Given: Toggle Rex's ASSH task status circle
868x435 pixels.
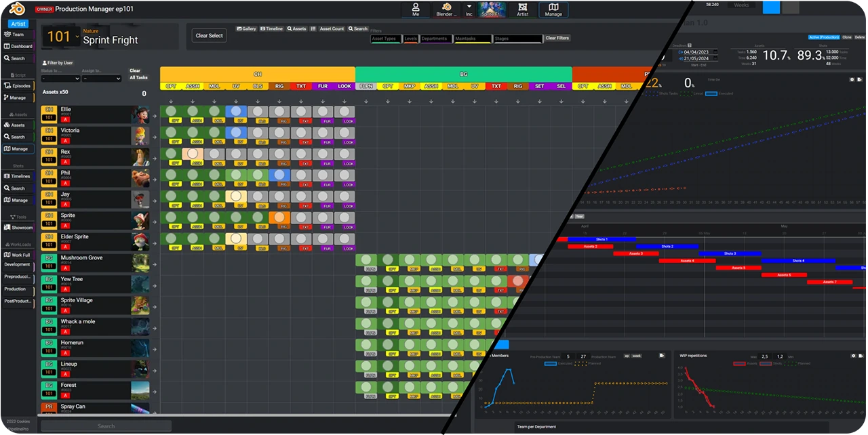Looking at the screenshot, I should 192,154.
